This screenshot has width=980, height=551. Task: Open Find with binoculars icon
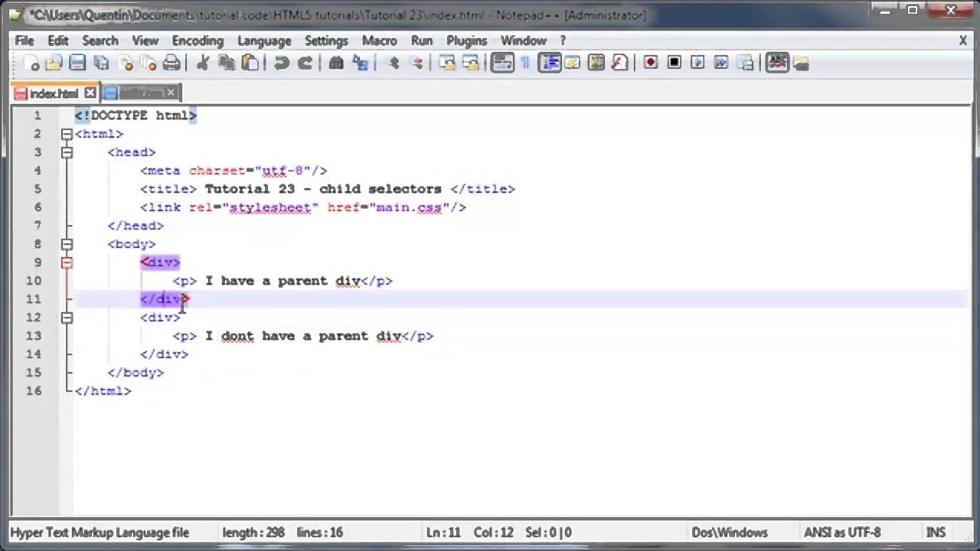point(335,64)
